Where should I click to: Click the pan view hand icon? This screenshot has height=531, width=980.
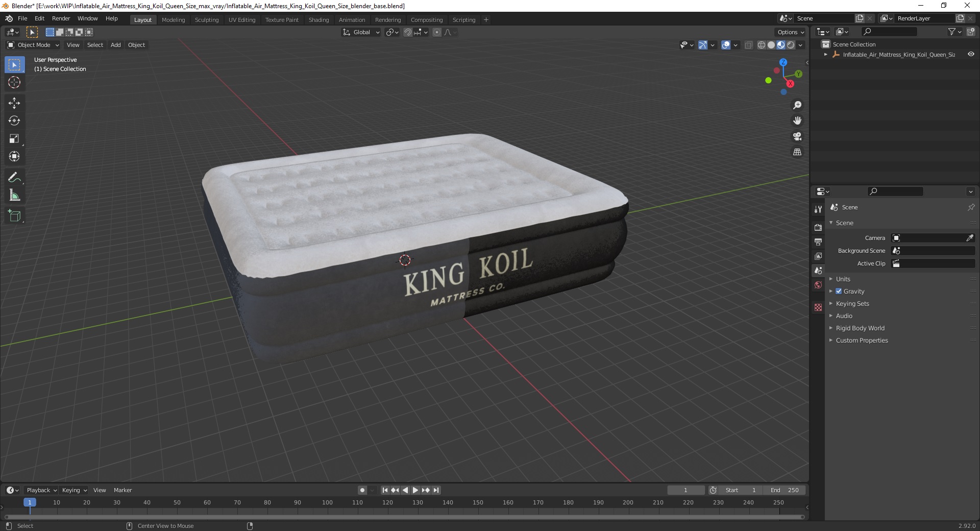click(x=797, y=120)
